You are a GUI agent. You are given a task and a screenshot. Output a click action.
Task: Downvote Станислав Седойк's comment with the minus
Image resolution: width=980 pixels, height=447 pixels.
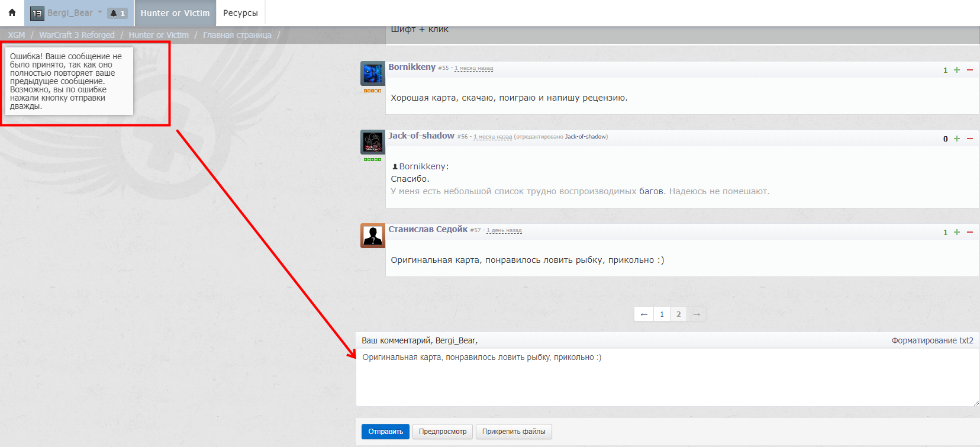tap(970, 232)
